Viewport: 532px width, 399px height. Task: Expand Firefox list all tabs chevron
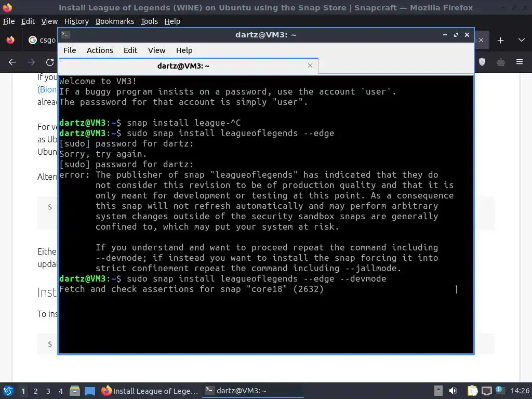(522, 40)
